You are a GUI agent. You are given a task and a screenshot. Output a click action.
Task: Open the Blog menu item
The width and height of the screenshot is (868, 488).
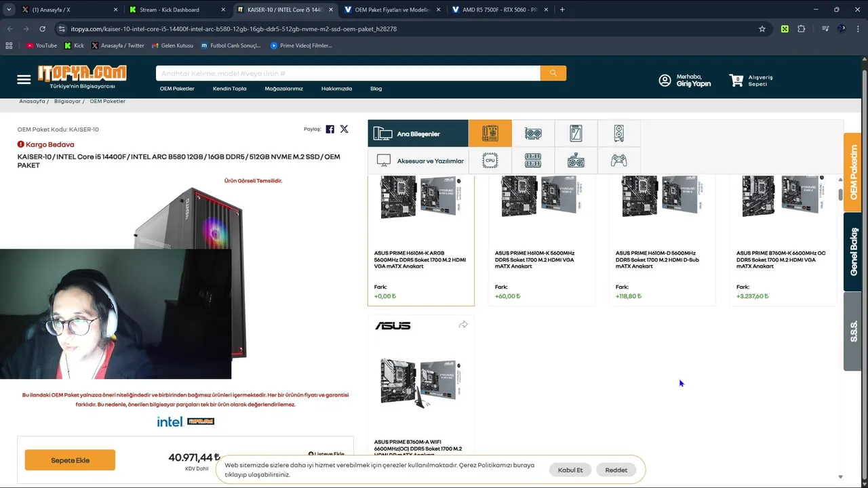point(376,88)
